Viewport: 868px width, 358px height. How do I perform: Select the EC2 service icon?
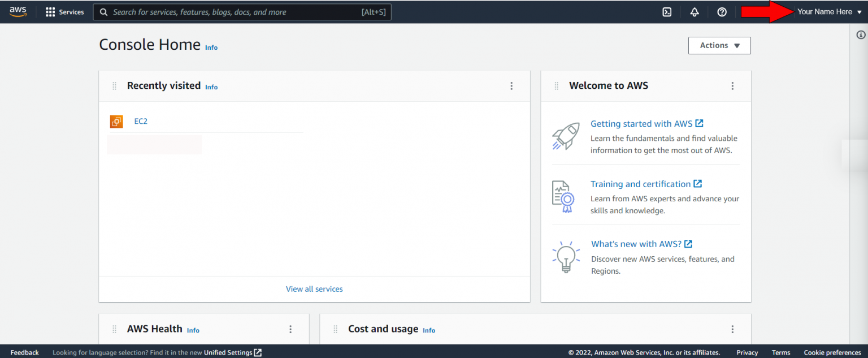pyautogui.click(x=116, y=121)
